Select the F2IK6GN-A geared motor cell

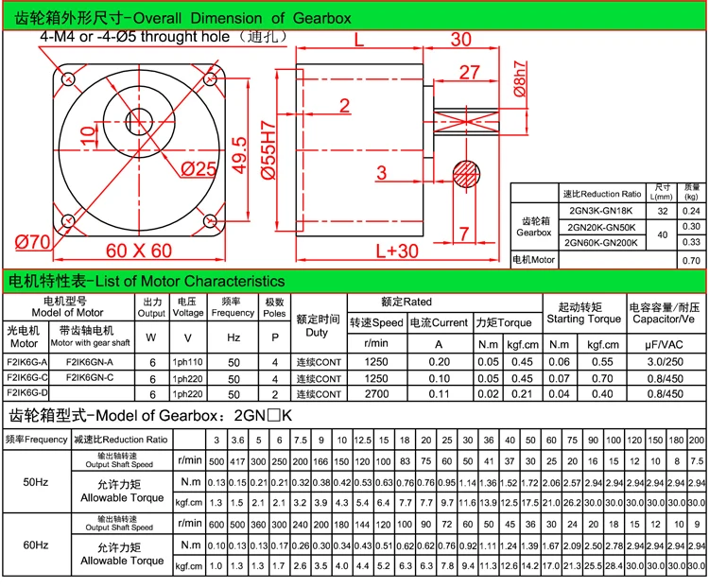[90, 362]
